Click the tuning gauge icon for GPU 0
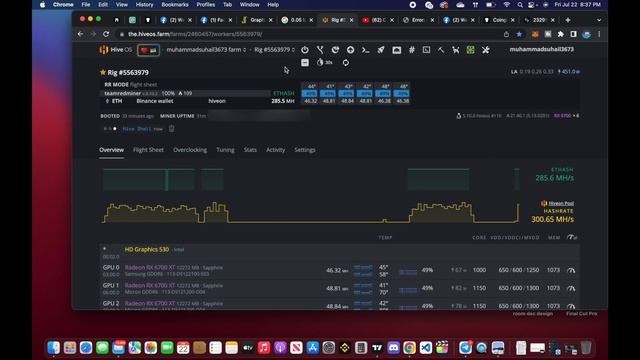Screen dimensions: 640x360 tap(571, 270)
